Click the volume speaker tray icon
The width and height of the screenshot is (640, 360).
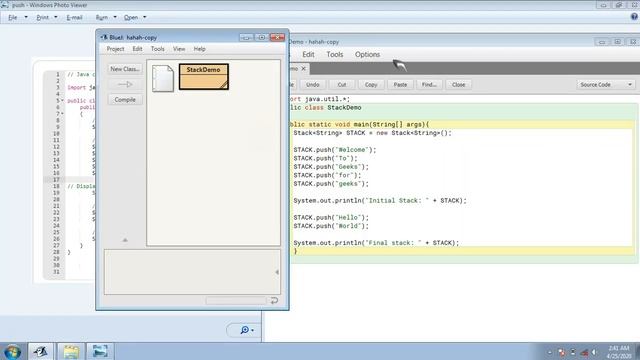pos(594,352)
